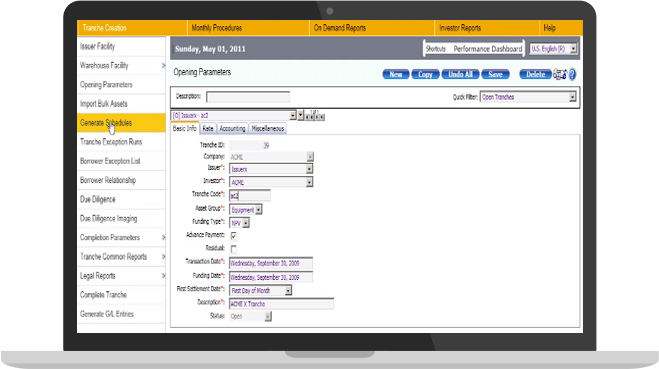Image resolution: width=659 pixels, height=369 pixels.
Task: Click the Undo All button
Action: coord(460,74)
